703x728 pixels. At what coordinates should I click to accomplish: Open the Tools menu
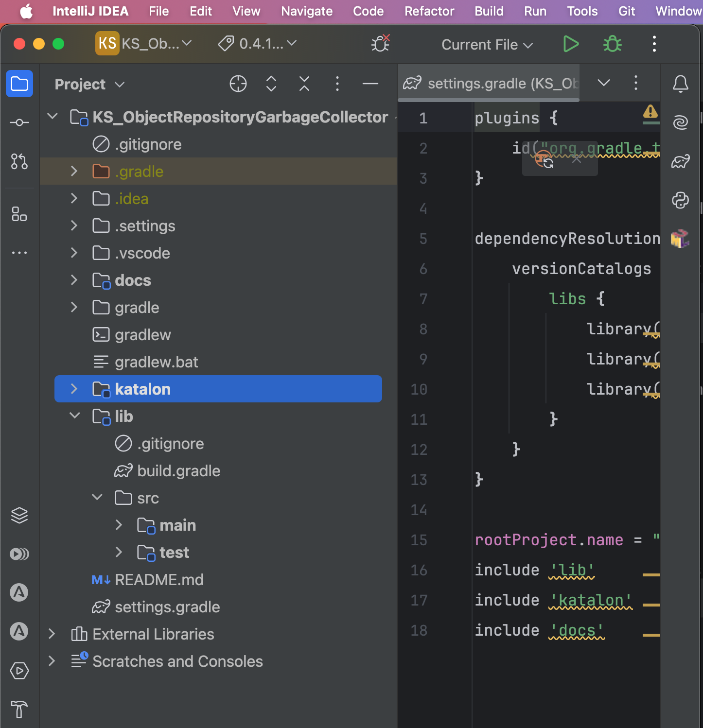click(582, 11)
